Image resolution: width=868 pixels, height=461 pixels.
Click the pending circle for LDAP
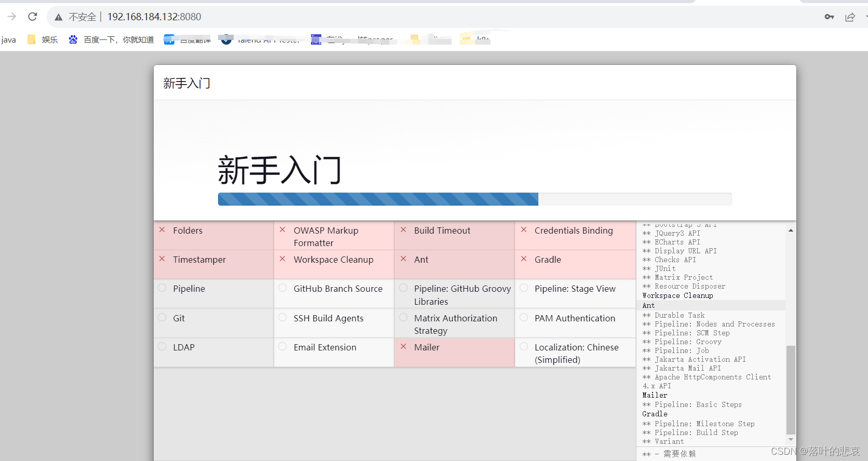point(162,346)
